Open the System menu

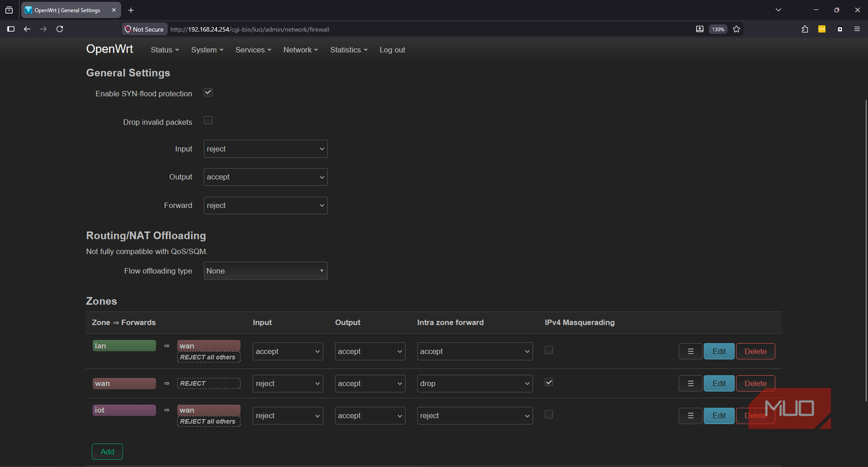coord(207,50)
